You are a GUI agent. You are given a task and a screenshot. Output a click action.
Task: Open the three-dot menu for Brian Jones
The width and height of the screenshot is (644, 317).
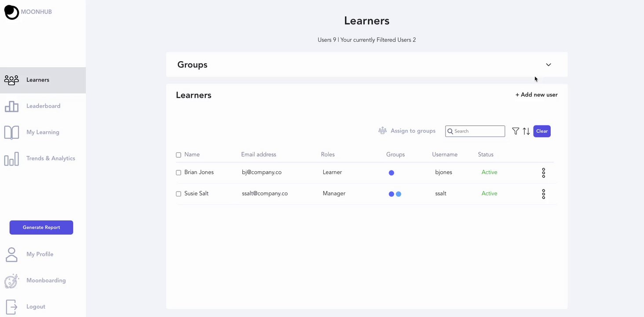click(x=543, y=173)
